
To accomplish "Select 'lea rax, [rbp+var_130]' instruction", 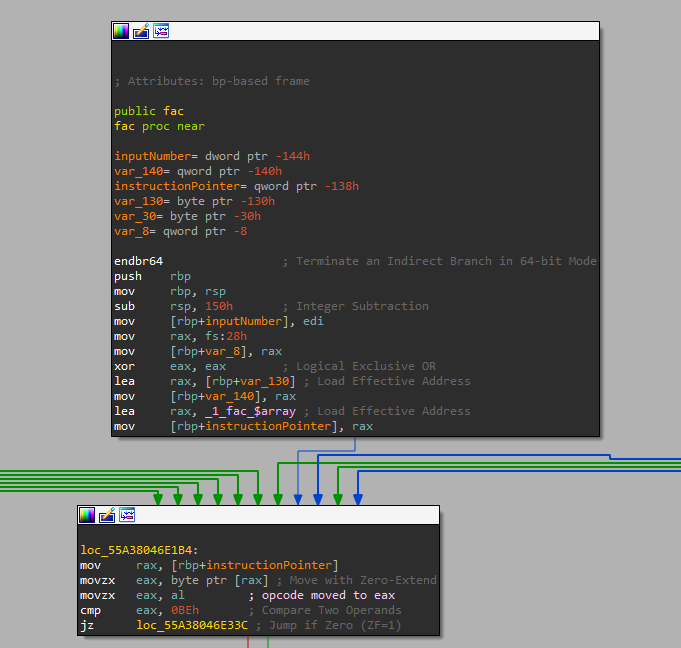I will (x=205, y=381).
